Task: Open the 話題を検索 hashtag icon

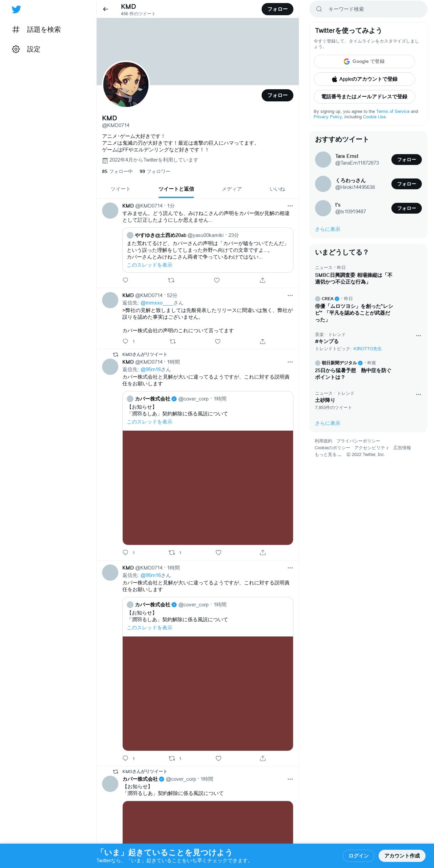Action: [16, 30]
